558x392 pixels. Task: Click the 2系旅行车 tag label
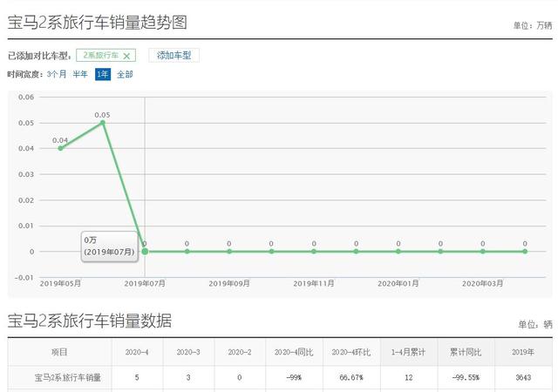tap(101, 55)
